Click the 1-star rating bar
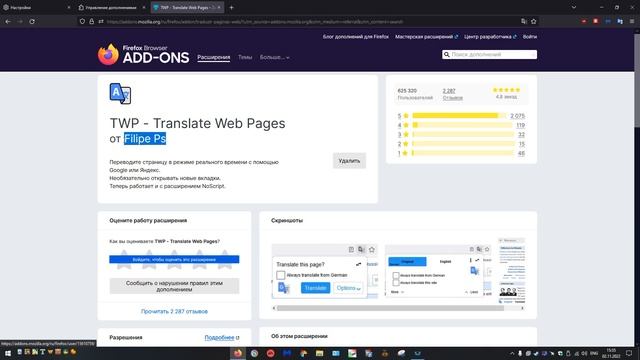The width and height of the screenshot is (640, 360). click(463, 153)
